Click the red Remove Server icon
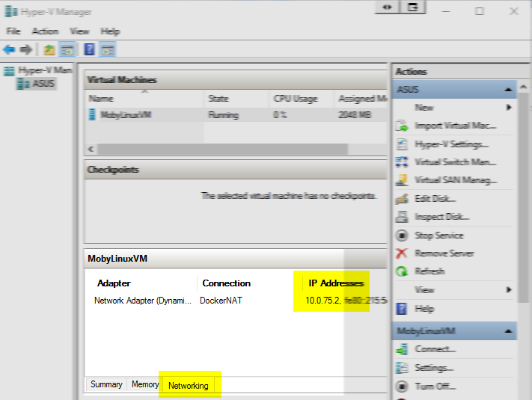This screenshot has width=532, height=400. pos(401,253)
